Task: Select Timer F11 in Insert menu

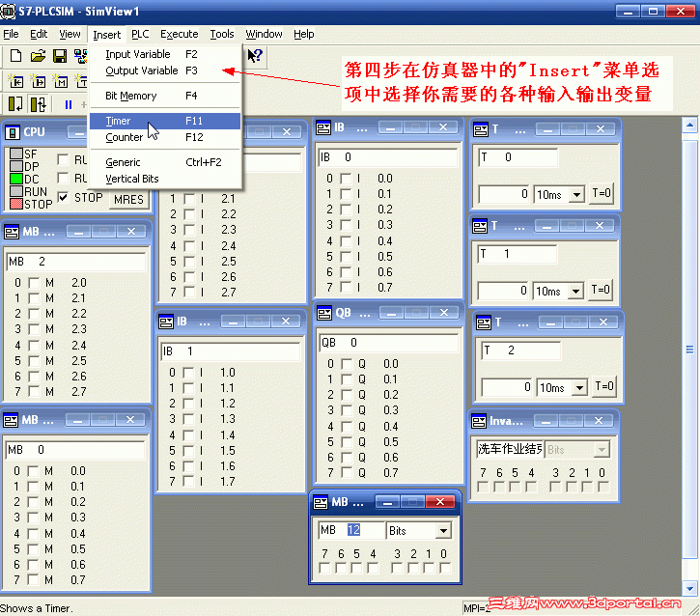Action: click(x=165, y=121)
